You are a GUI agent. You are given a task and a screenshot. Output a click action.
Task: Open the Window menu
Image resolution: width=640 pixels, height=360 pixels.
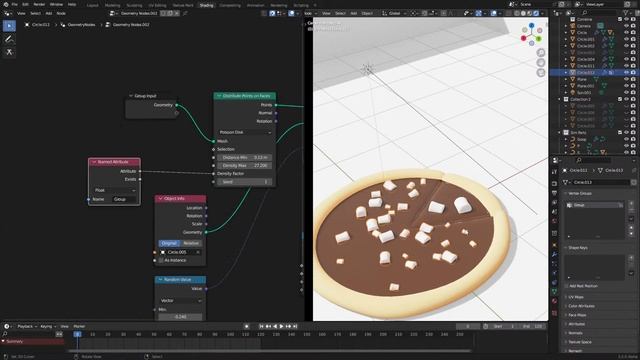pyautogui.click(x=56, y=4)
